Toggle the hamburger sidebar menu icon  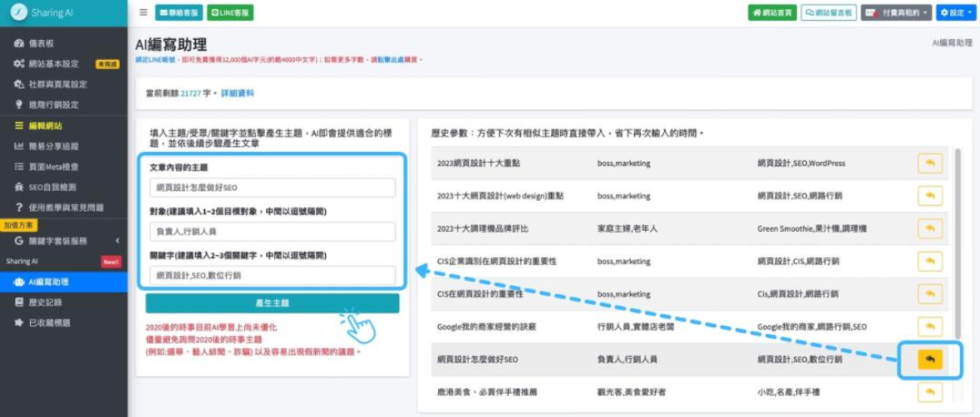(143, 13)
